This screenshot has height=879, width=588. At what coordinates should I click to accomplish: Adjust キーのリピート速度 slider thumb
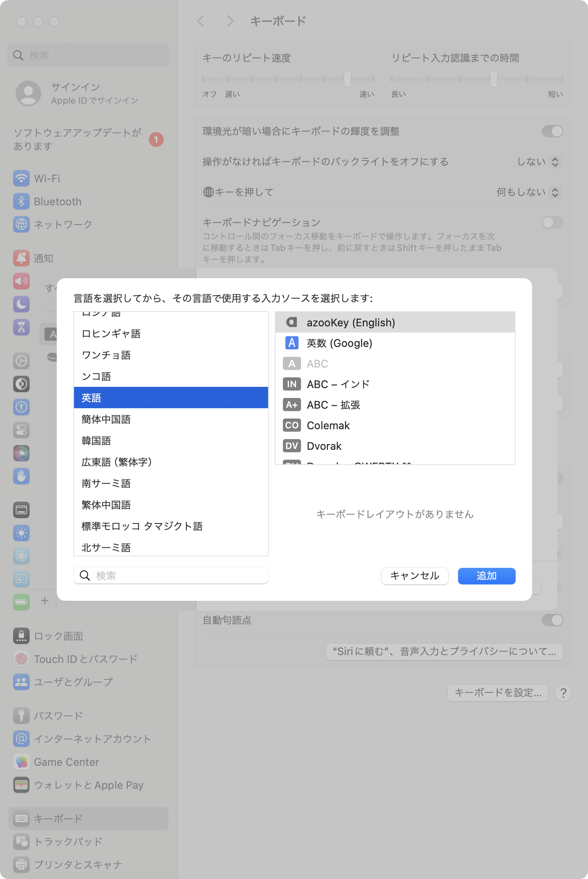click(x=347, y=79)
